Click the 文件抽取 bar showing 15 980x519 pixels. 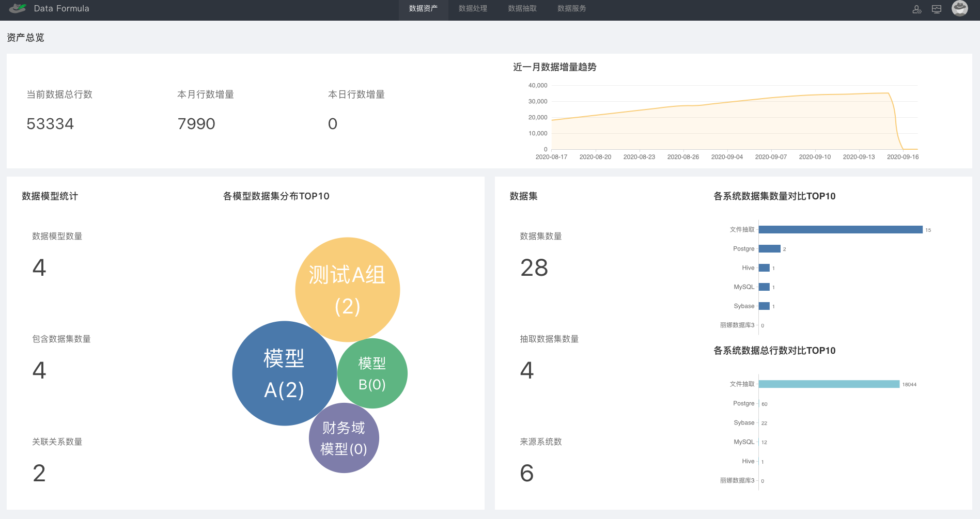pos(841,230)
